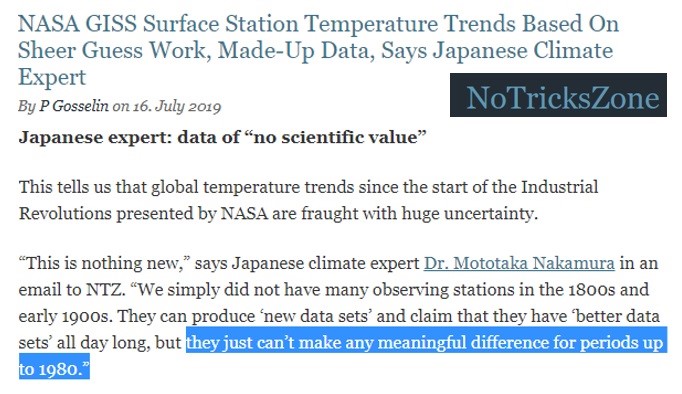Click the word 'By' before author name
This screenshot has height=394, width=682.
pyautogui.click(x=27, y=106)
